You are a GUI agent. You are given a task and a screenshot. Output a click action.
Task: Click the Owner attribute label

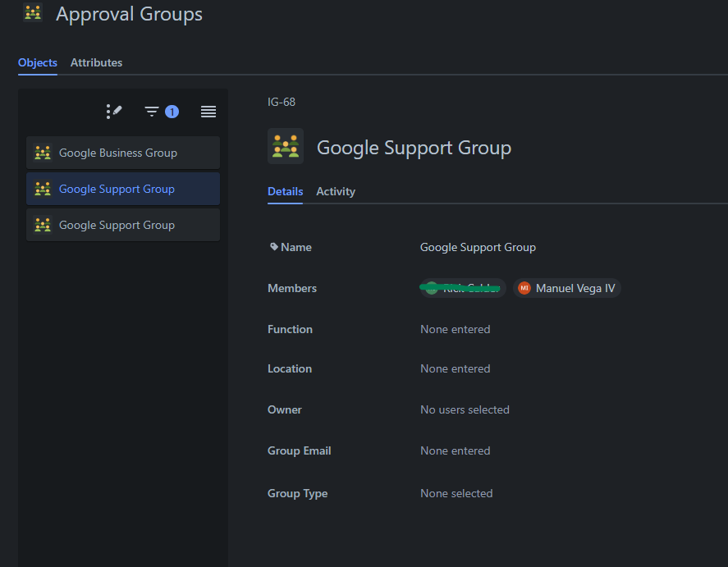(284, 409)
